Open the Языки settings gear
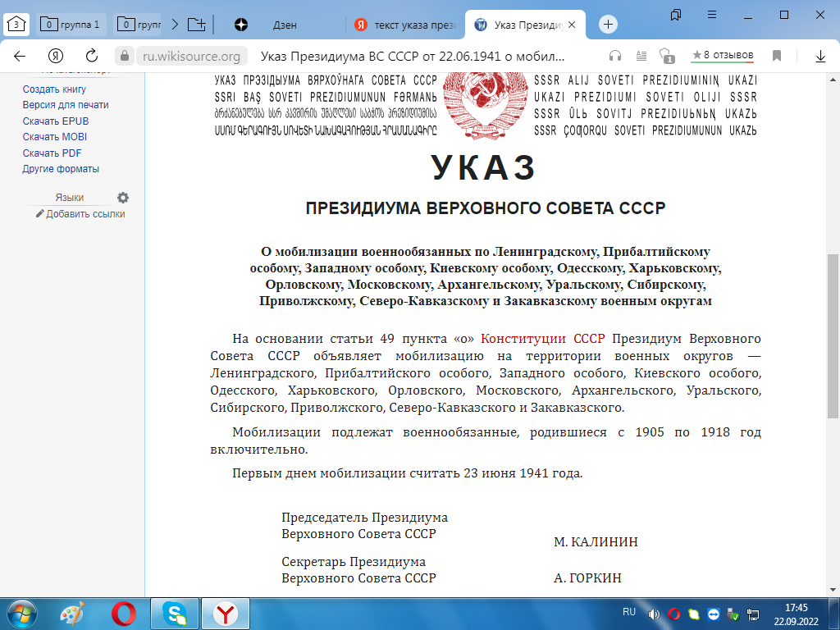The width and height of the screenshot is (840, 630). [121, 197]
